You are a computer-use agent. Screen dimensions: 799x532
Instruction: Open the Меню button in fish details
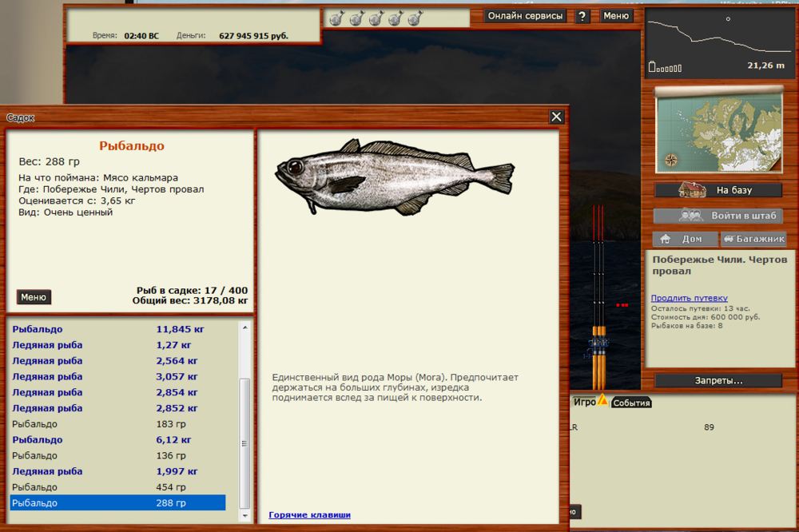click(34, 297)
